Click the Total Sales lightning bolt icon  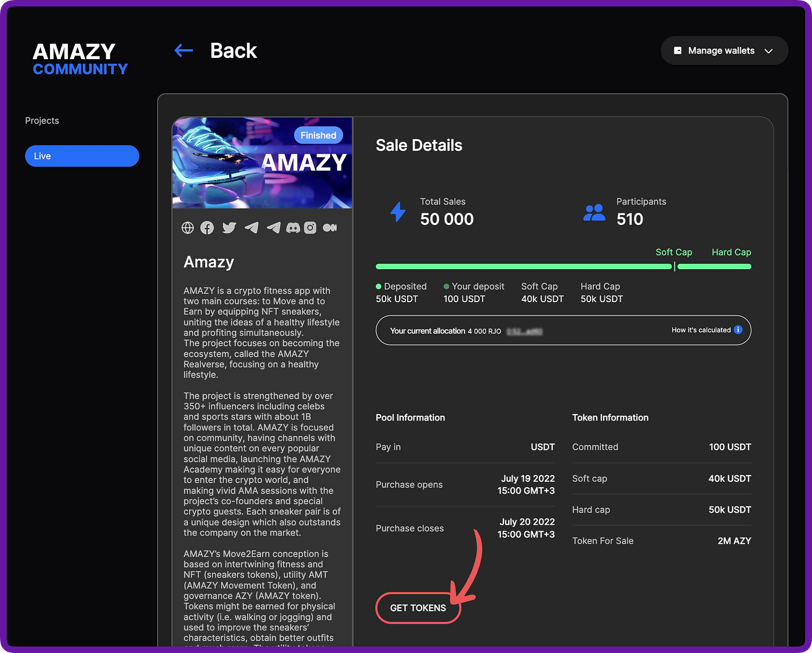click(x=398, y=212)
